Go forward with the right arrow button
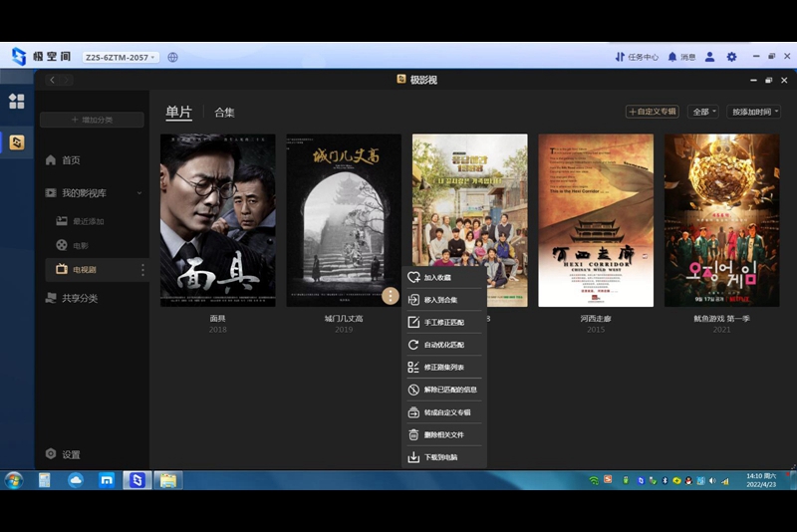Screen dimensions: 797x532 (66, 80)
